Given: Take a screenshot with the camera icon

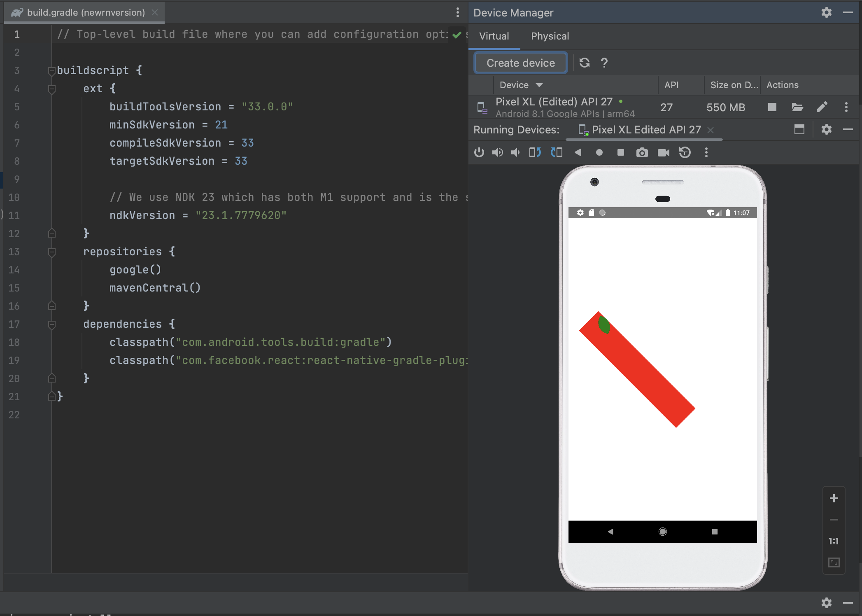Looking at the screenshot, I should click(x=642, y=152).
